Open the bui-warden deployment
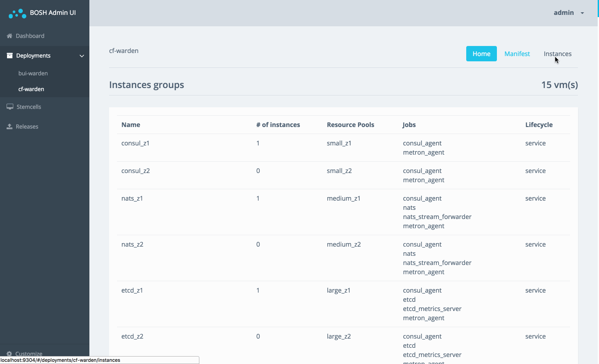 point(33,73)
